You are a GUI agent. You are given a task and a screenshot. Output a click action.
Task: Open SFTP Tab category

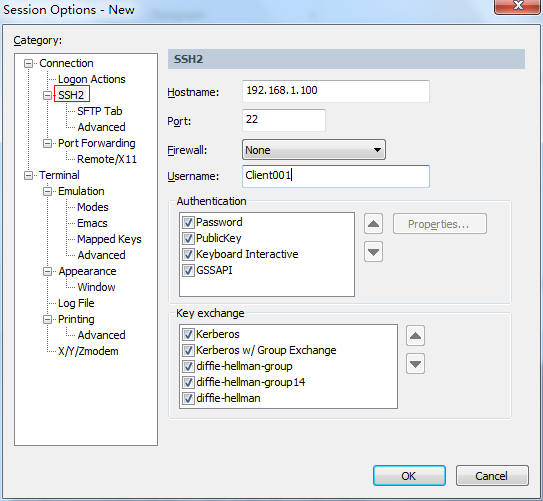pos(100,111)
